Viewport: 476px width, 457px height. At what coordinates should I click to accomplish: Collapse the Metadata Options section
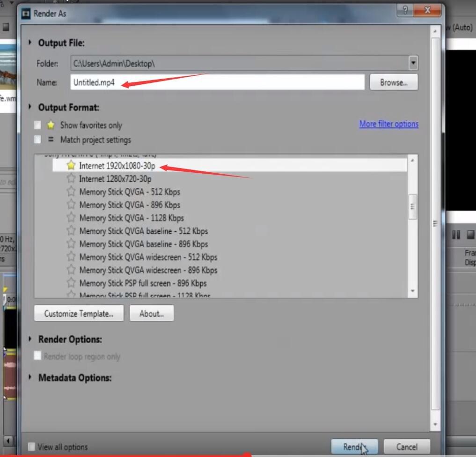[x=30, y=377]
